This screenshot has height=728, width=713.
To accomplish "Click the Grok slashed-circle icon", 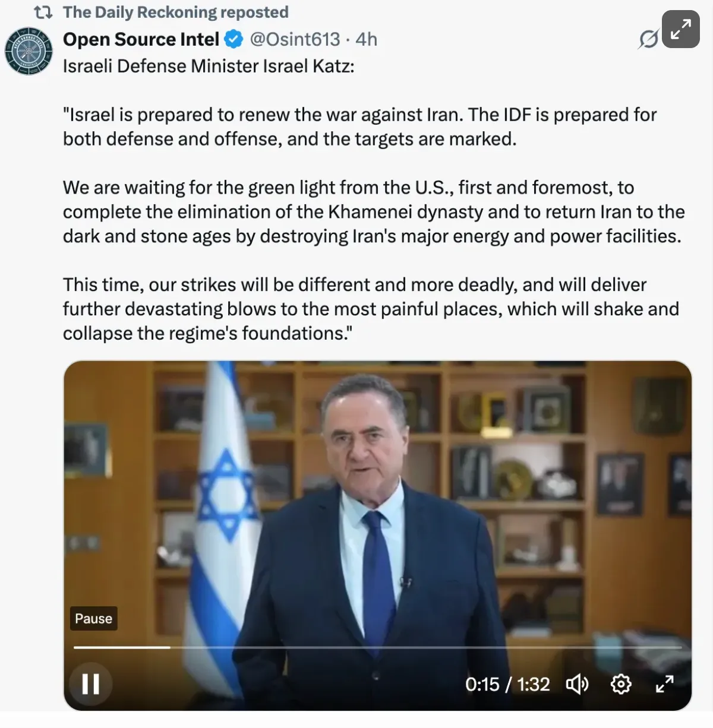I will [x=648, y=39].
